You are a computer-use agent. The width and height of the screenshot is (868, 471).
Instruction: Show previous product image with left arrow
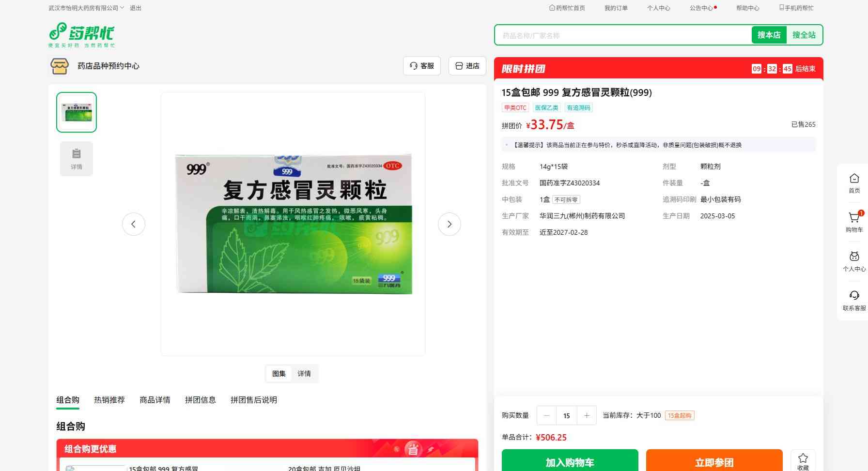134,224
